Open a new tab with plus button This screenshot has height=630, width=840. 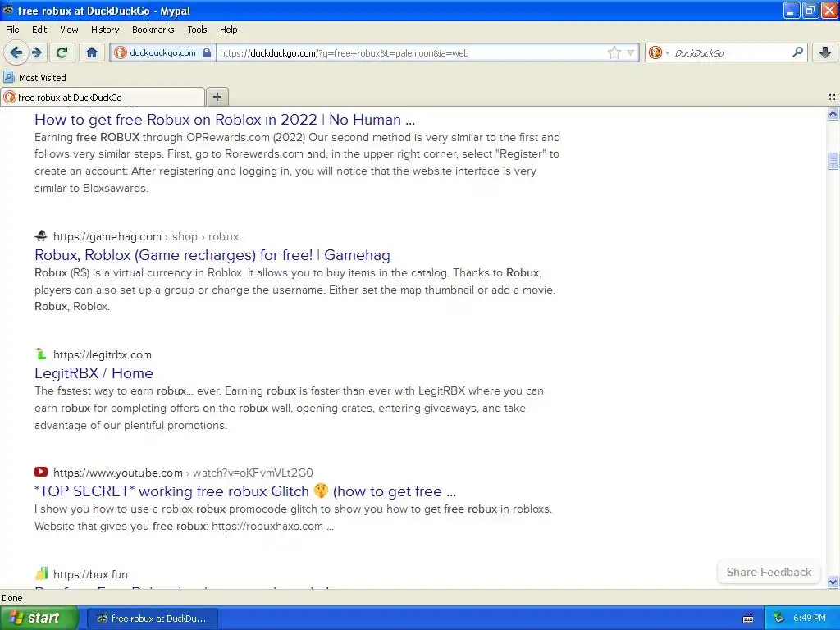click(x=217, y=97)
